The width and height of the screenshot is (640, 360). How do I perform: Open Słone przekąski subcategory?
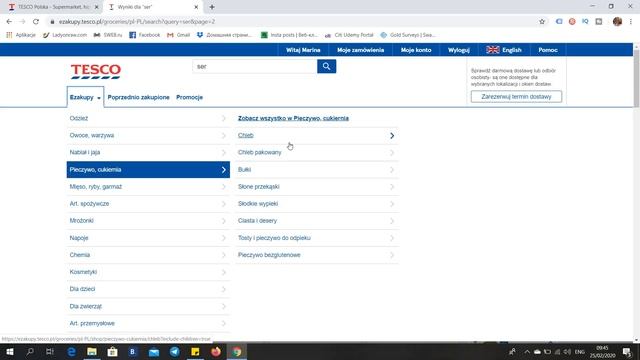(x=317, y=187)
